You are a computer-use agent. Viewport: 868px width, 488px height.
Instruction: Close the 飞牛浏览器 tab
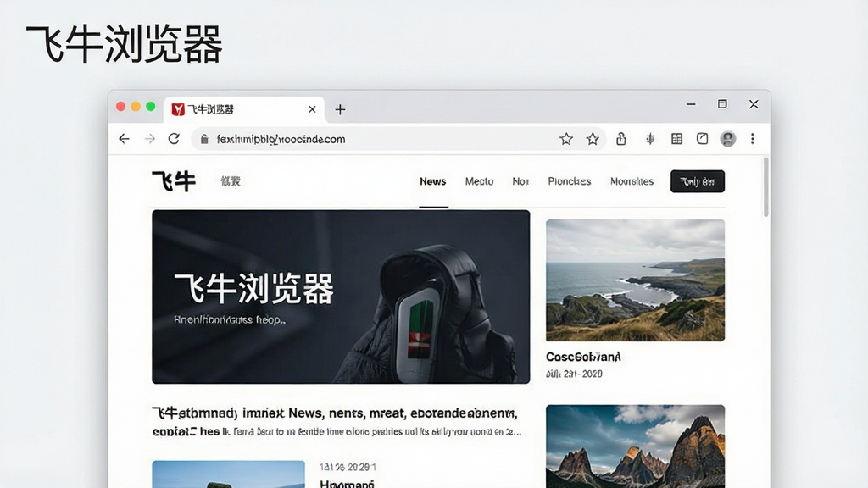coord(312,109)
